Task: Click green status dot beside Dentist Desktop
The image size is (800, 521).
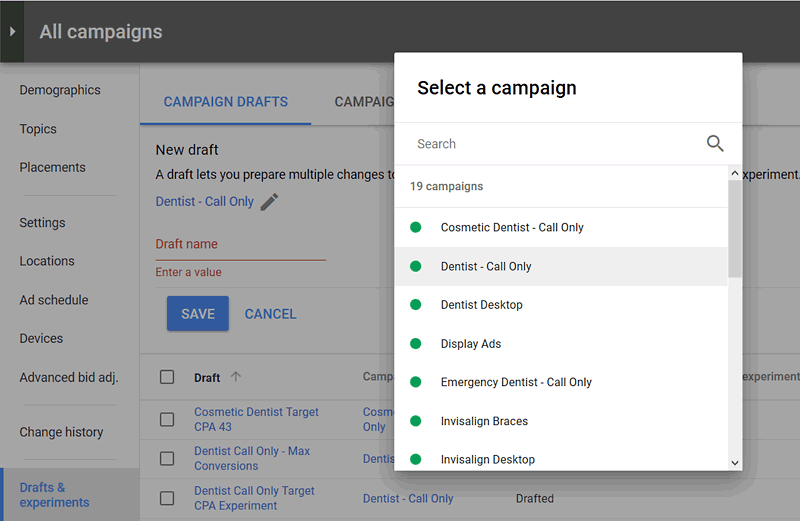Action: click(x=416, y=305)
